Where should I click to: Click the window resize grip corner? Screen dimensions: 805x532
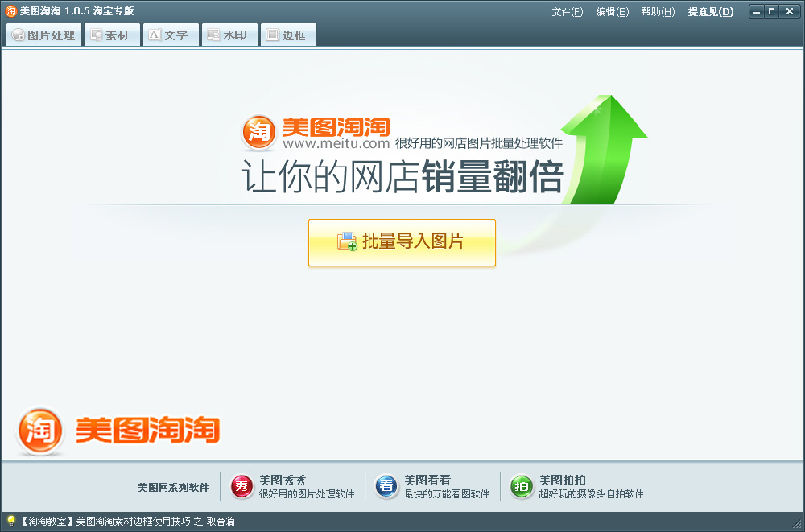click(x=799, y=526)
